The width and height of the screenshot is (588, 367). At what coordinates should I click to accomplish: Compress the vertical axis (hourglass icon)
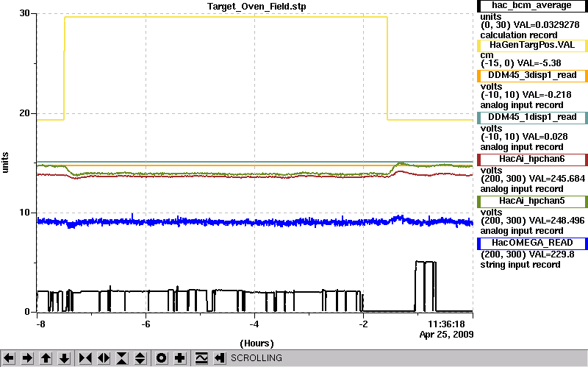pos(122,358)
